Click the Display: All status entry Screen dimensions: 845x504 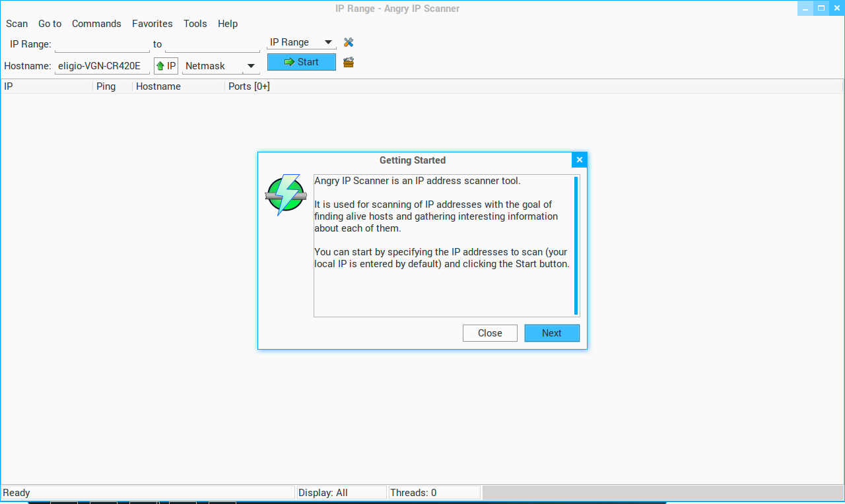341,493
